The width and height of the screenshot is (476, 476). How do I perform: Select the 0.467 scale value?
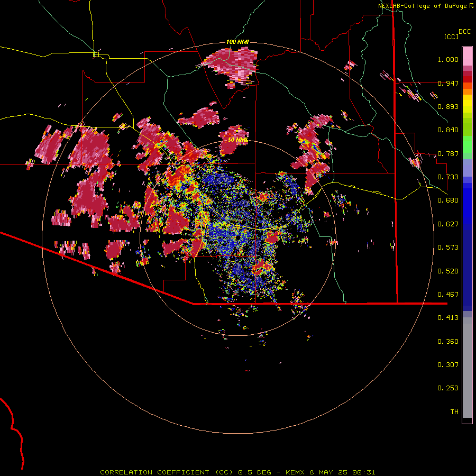click(448, 295)
